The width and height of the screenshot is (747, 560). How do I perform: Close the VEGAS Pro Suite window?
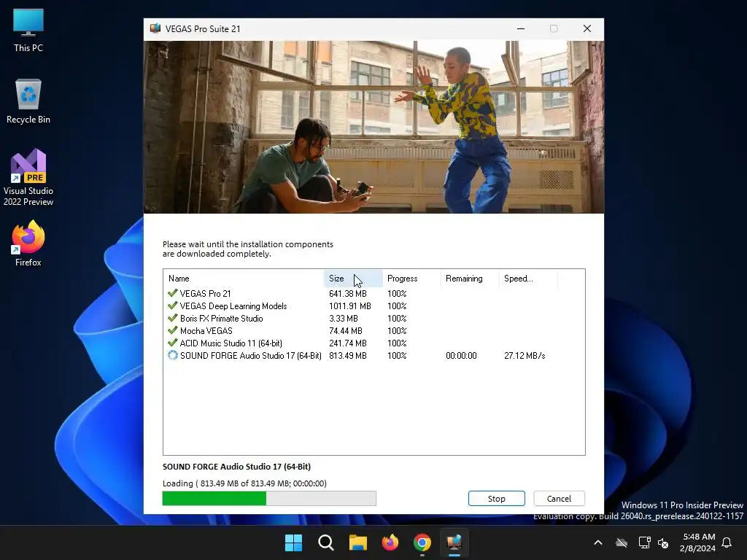tap(587, 28)
